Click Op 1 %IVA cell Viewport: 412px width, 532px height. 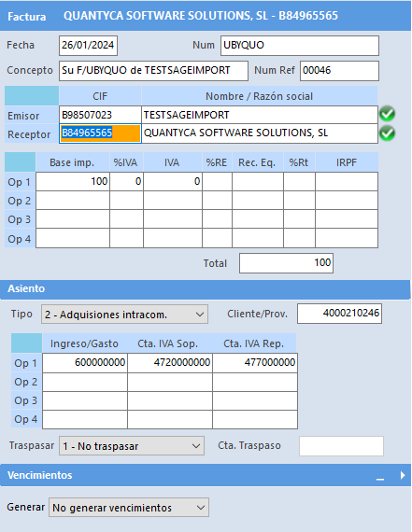pyautogui.click(x=126, y=181)
